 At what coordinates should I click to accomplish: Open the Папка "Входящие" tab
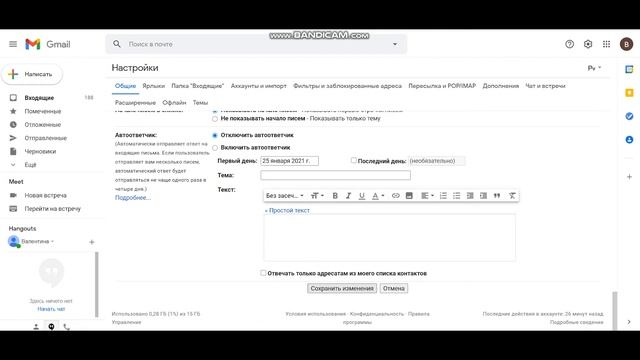tap(198, 86)
